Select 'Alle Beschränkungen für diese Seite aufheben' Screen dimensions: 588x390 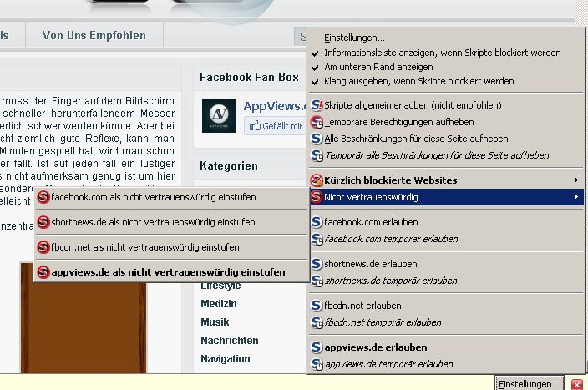click(x=446, y=139)
